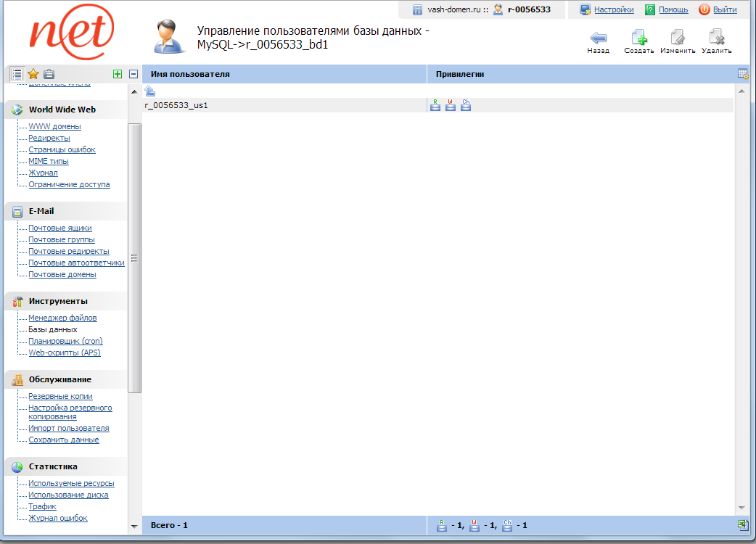Click the up-level arrow icon above the user list

point(149,91)
